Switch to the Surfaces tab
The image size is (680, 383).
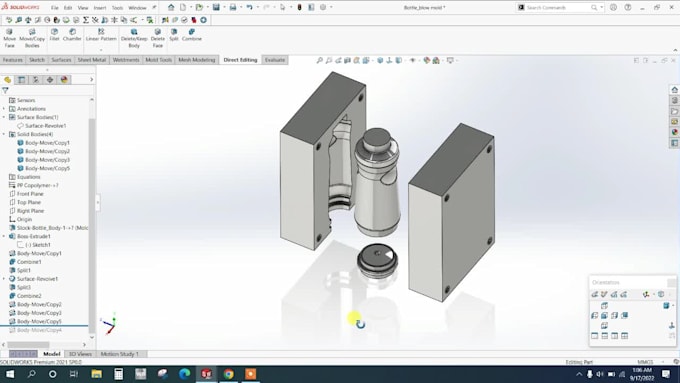point(61,60)
